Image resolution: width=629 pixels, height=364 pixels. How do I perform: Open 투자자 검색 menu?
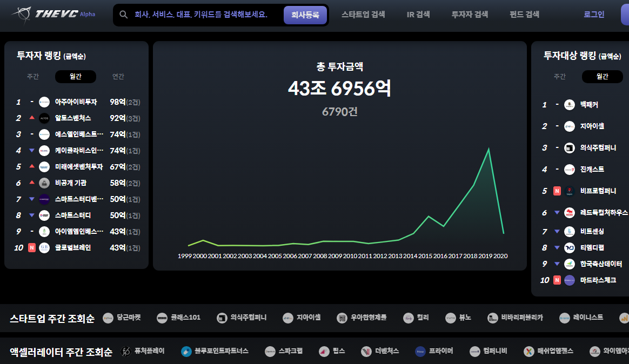pos(470,15)
